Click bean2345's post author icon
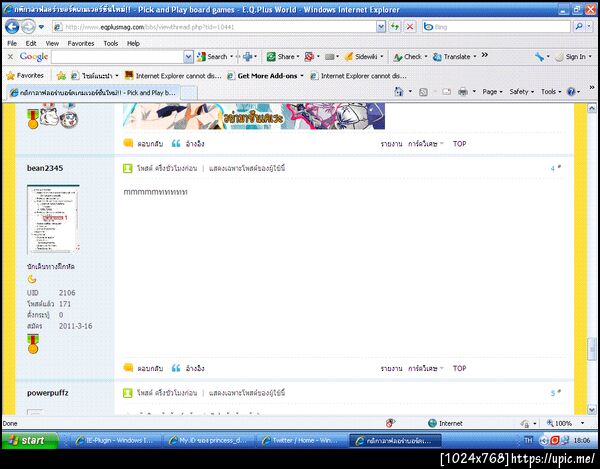 127,168
